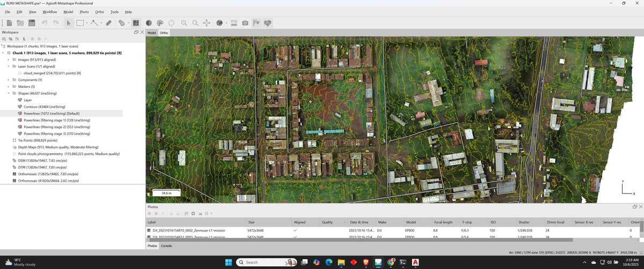The height and width of the screenshot is (269, 644).
Task: Zoom out of the orthomosaic view
Action: 195,23
